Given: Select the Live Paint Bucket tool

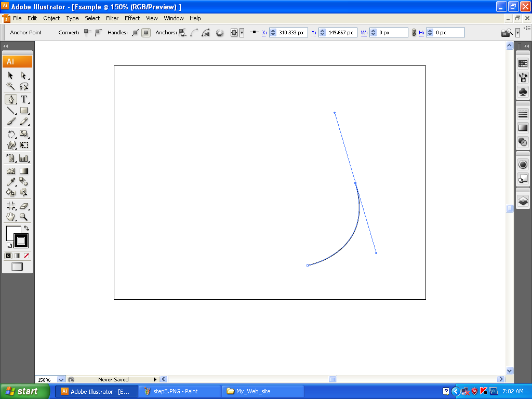Looking at the screenshot, I should (10, 193).
